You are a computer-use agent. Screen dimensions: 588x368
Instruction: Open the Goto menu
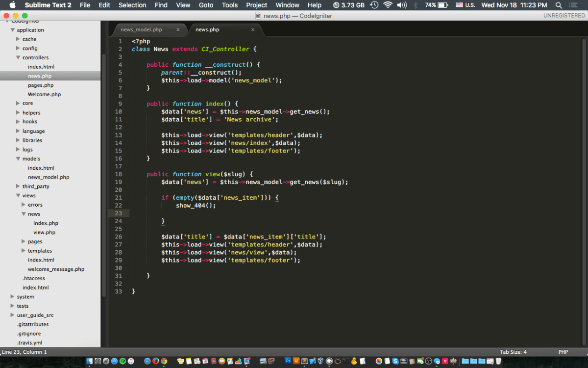(206, 5)
